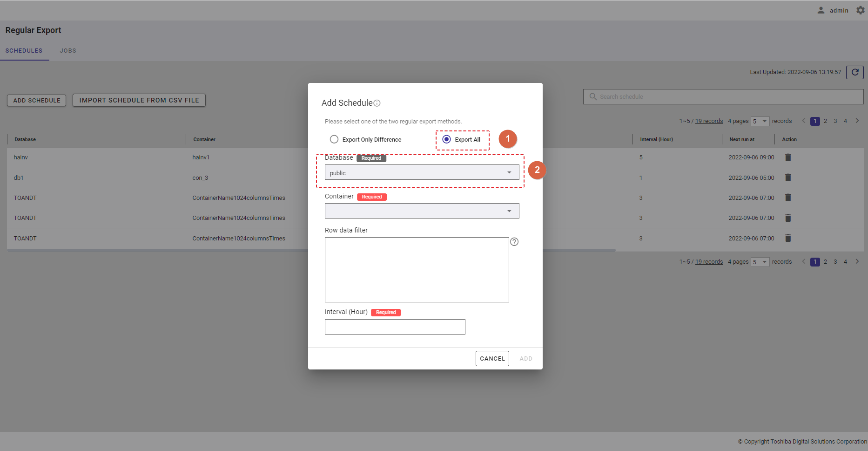
Task: Go to page 2 in bottom pagination
Action: click(825, 262)
